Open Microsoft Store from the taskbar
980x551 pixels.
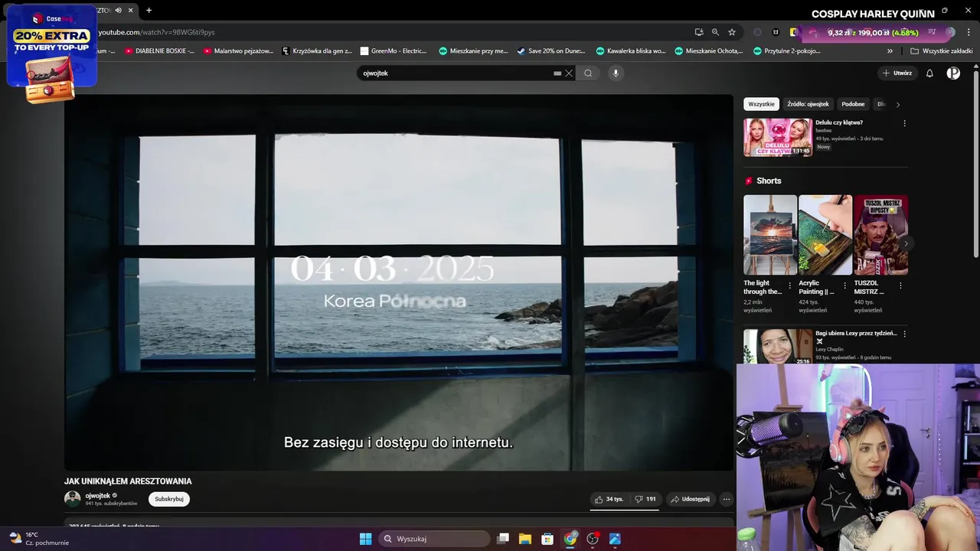547,539
